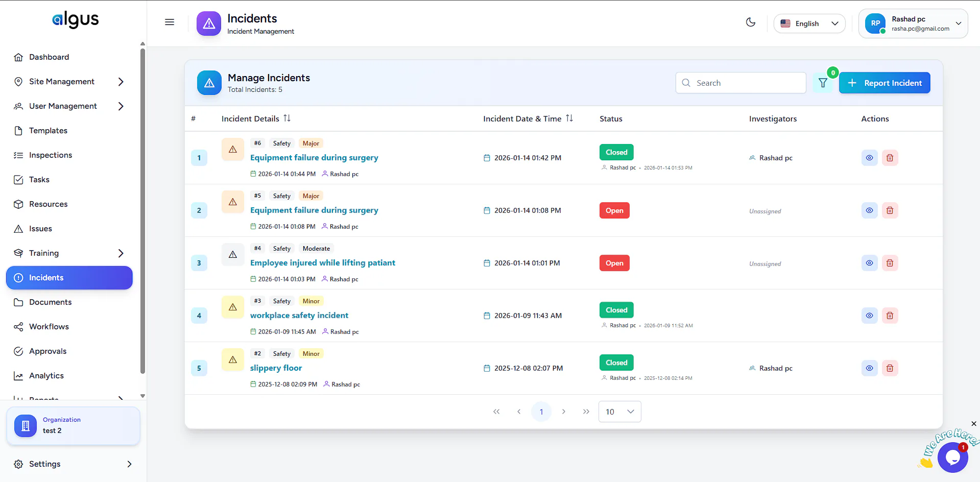
Task: Open rows-per-page dropdown showing 10
Action: 619,412
